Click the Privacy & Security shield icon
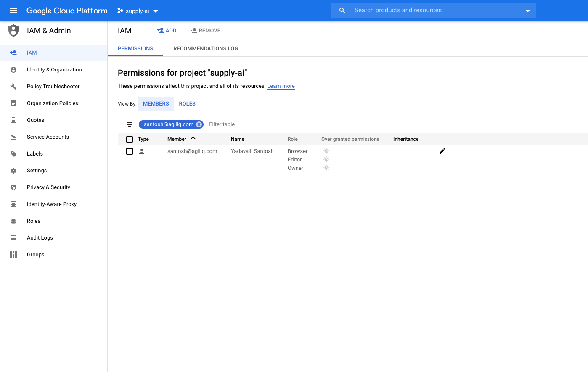 13,187
